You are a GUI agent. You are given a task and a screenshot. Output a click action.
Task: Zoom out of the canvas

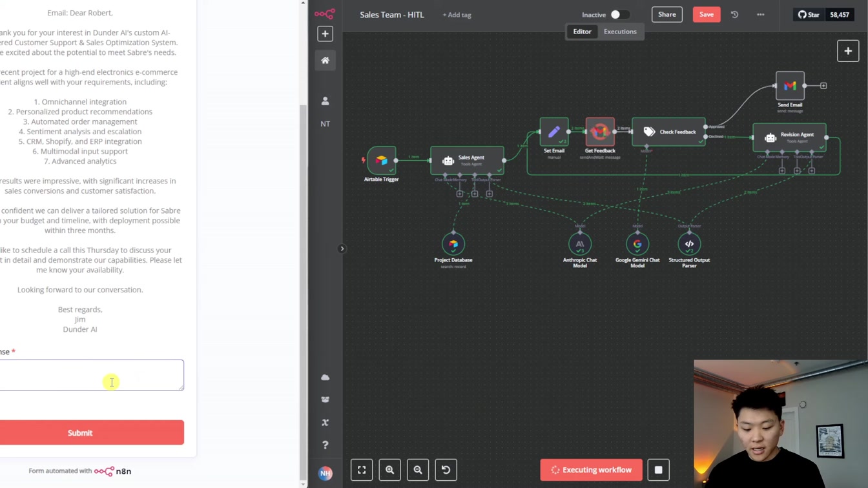point(418,470)
